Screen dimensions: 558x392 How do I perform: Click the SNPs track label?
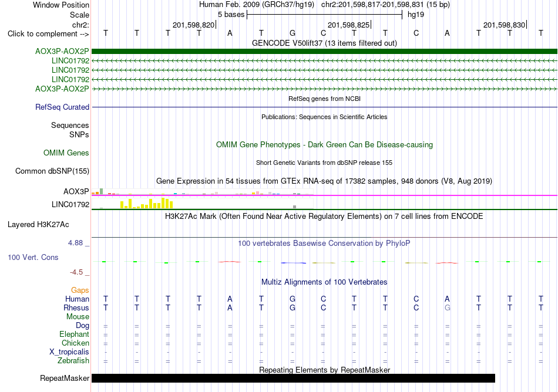[x=79, y=135]
